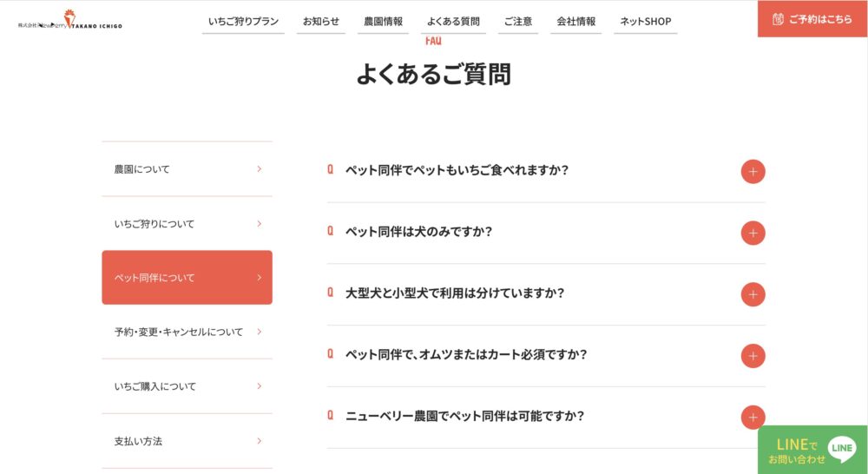
Task: Expand the ペット同伴は犬のみですか plus icon
Action: 753,233
